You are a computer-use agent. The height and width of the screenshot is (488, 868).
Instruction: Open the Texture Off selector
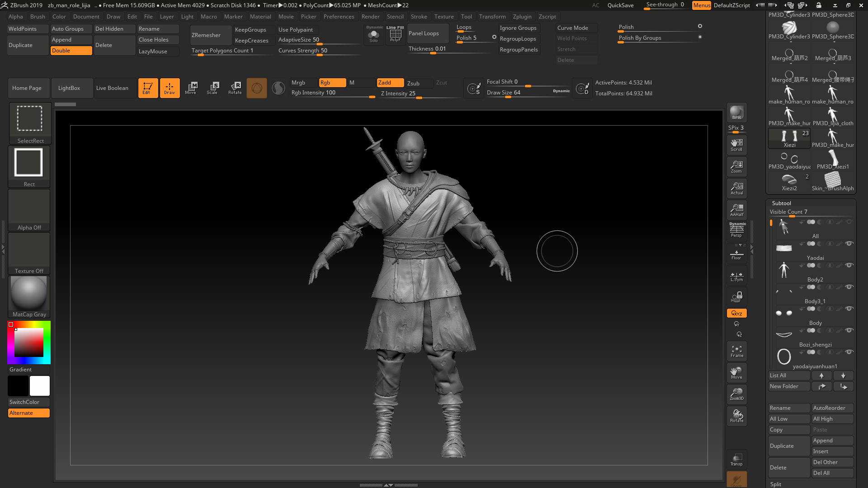pyautogui.click(x=29, y=253)
